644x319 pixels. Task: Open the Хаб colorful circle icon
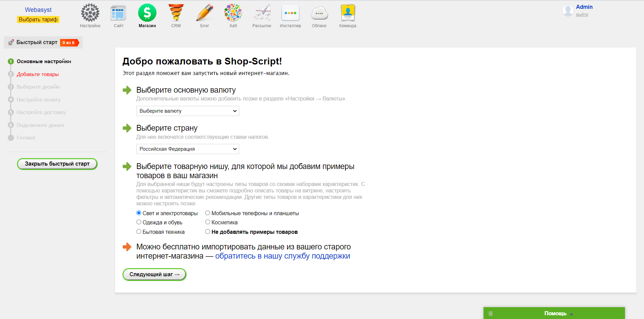(233, 13)
